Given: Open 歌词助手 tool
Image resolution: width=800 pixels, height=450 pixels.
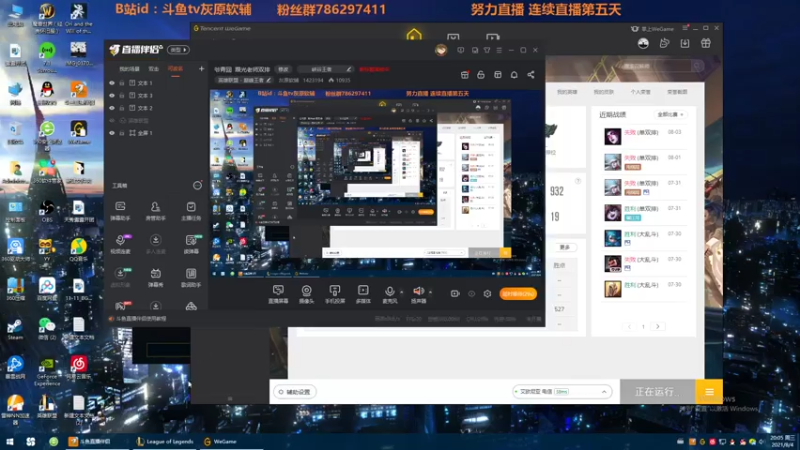Looking at the screenshot, I should 191,278.
